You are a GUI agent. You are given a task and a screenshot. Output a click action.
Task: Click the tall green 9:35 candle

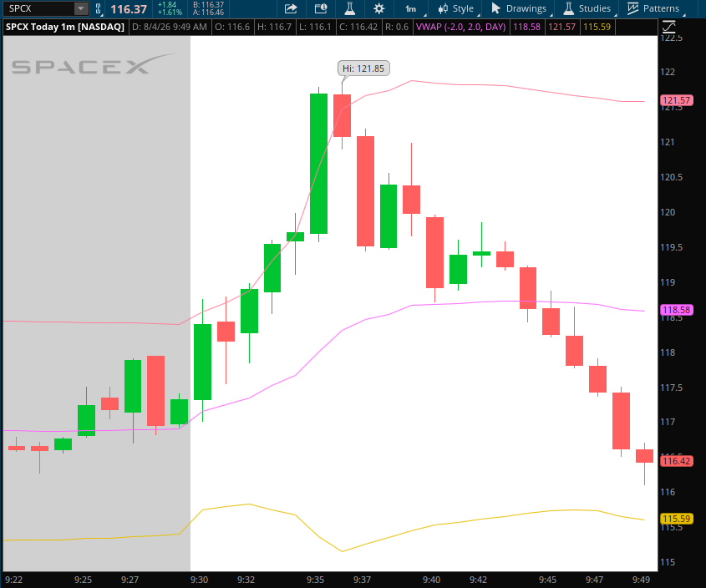(319, 164)
